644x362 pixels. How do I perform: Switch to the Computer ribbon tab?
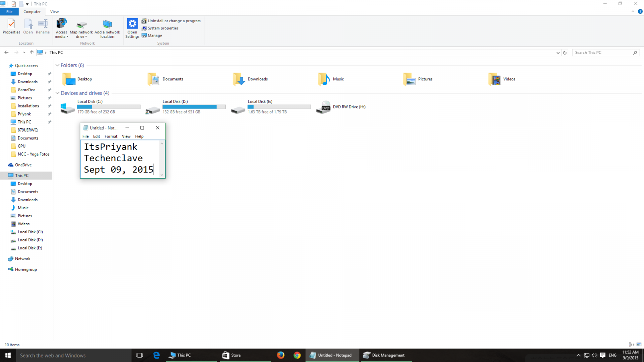(x=32, y=12)
